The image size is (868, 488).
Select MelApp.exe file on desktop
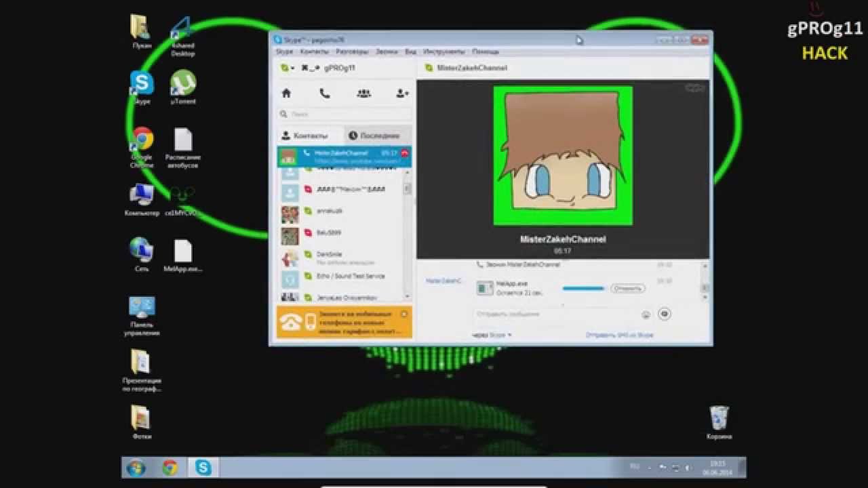point(183,255)
